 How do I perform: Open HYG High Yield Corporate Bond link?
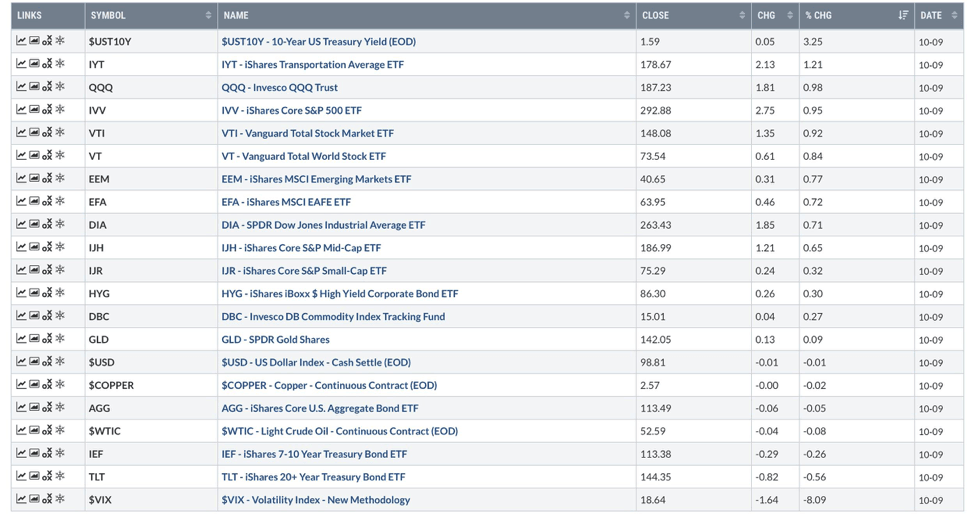pos(340,293)
